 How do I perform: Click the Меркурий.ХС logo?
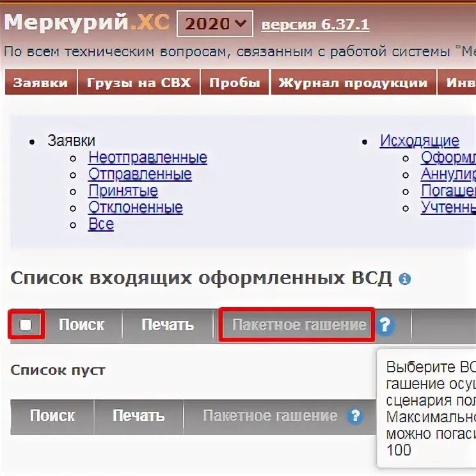[x=87, y=22]
